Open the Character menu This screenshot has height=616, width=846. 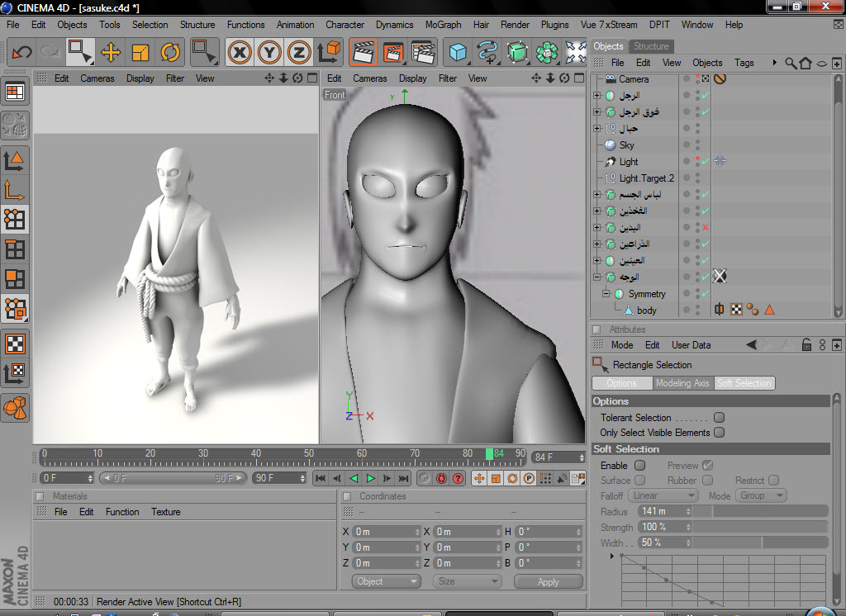click(345, 25)
